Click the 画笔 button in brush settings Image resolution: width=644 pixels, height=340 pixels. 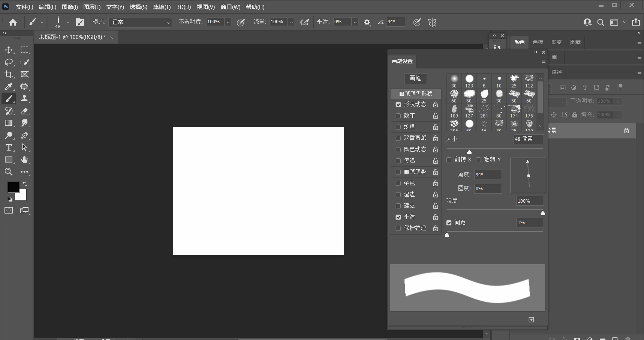(415, 78)
